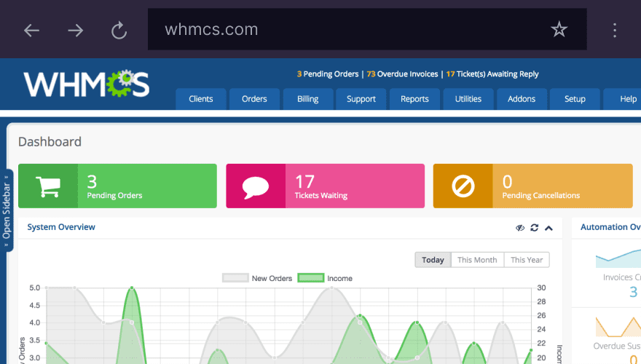This screenshot has width=641, height=364.
Task: Open the 17 Ticket(s) Awaiting Reply link
Action: point(492,74)
